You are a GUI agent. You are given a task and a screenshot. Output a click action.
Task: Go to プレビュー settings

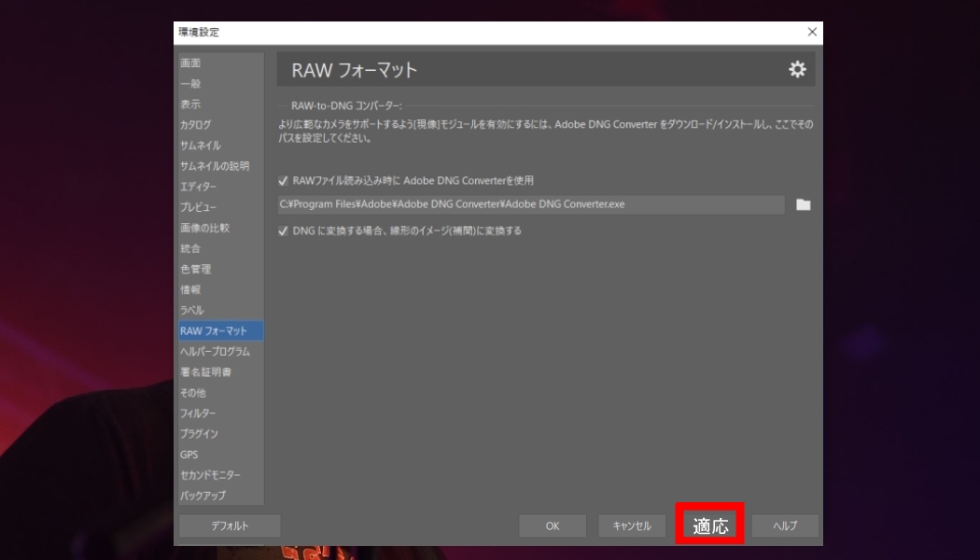pos(220,207)
